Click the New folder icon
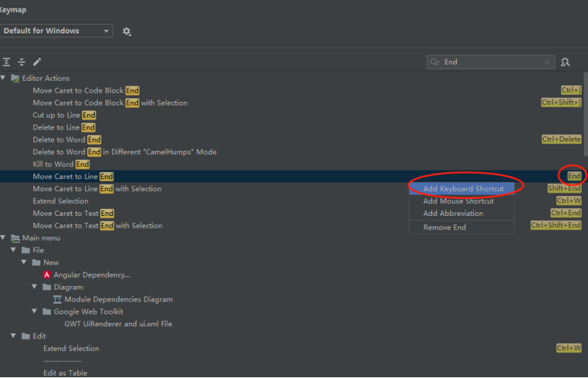This screenshot has height=378, width=588. coord(36,263)
